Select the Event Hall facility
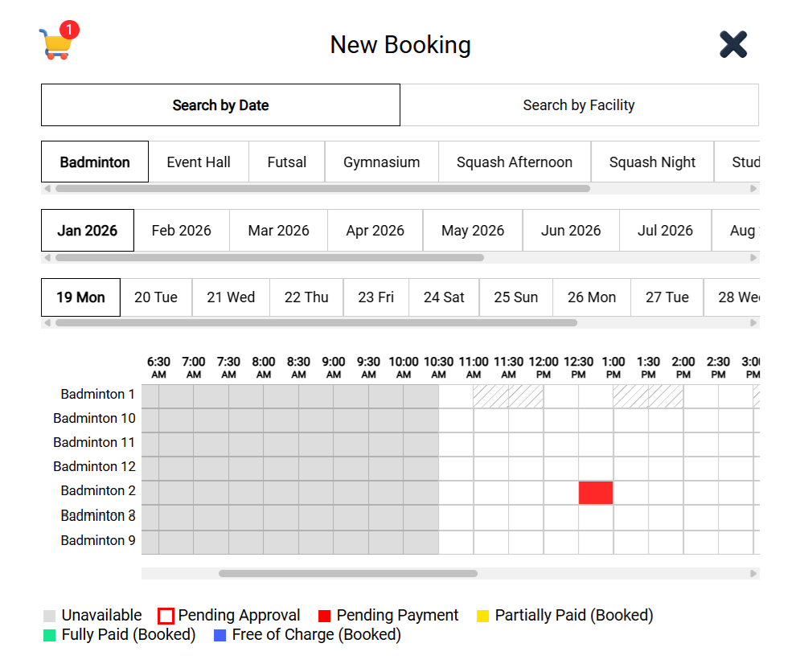 click(198, 162)
